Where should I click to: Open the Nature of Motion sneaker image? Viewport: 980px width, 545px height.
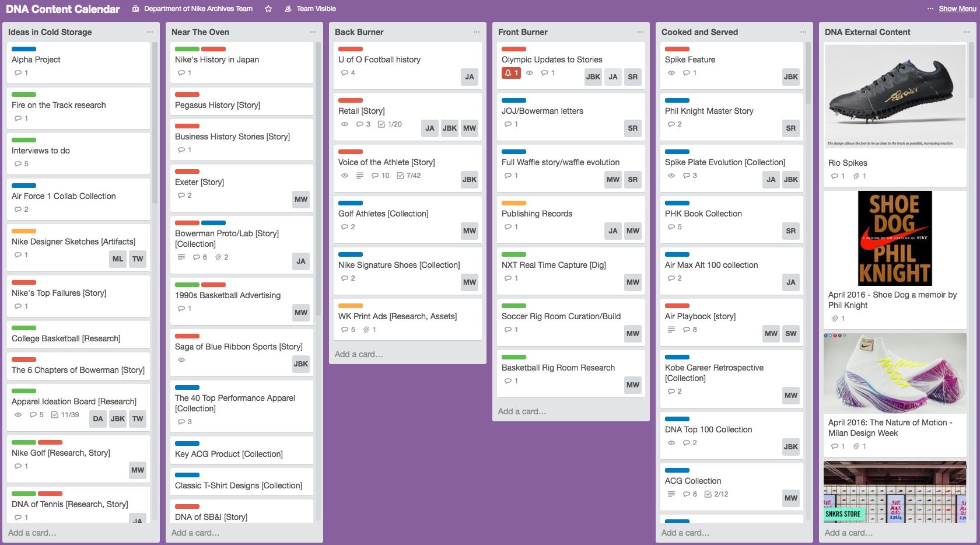[x=895, y=373]
